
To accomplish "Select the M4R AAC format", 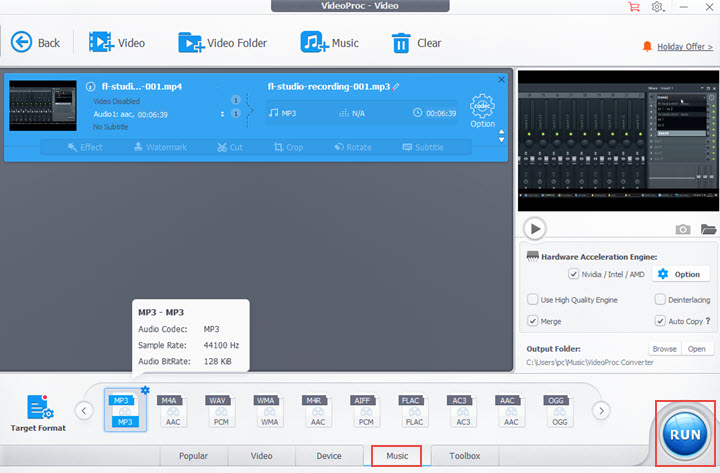I will pyautogui.click(x=317, y=411).
